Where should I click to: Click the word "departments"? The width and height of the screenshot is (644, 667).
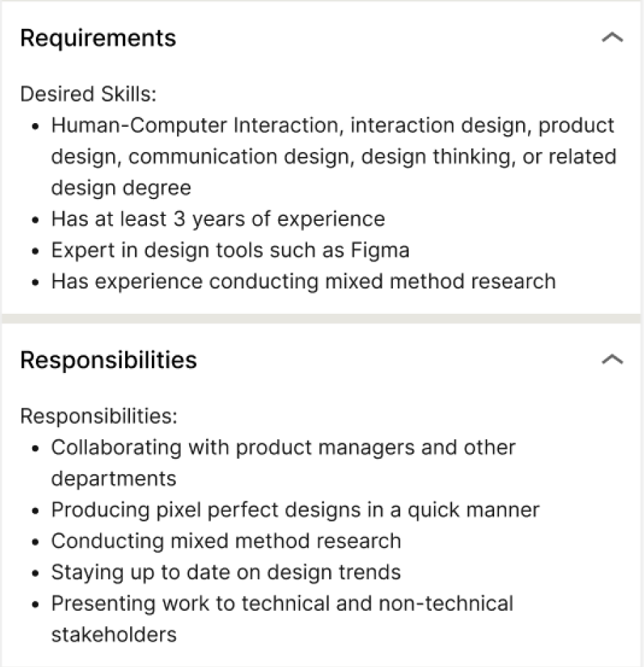coord(113,478)
